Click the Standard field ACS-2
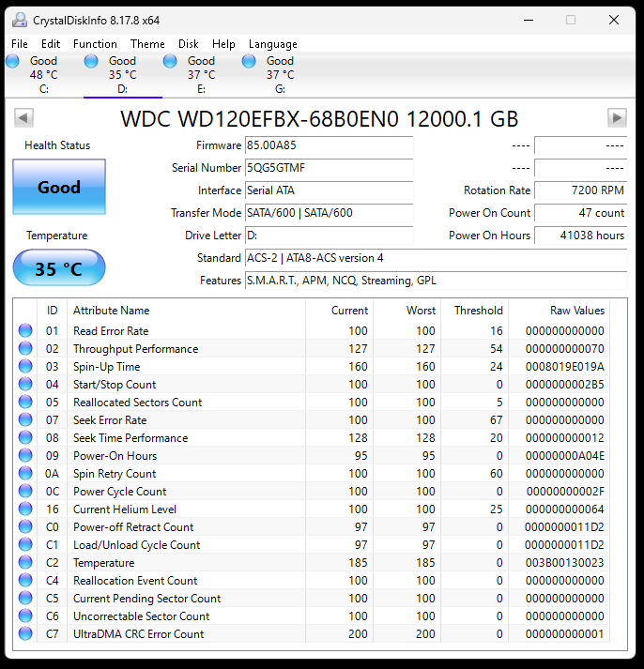 point(437,258)
